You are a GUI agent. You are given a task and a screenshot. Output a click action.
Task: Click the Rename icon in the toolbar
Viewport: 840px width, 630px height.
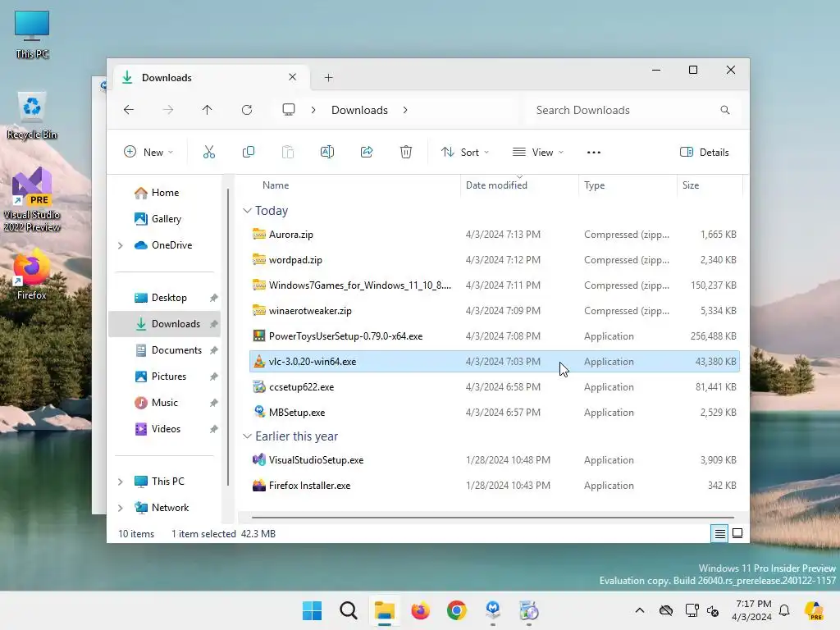(326, 152)
